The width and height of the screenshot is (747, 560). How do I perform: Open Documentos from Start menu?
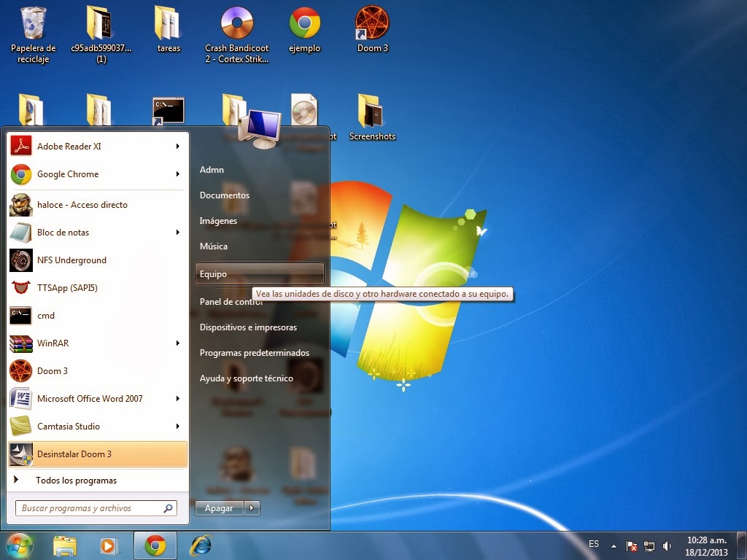(260, 195)
